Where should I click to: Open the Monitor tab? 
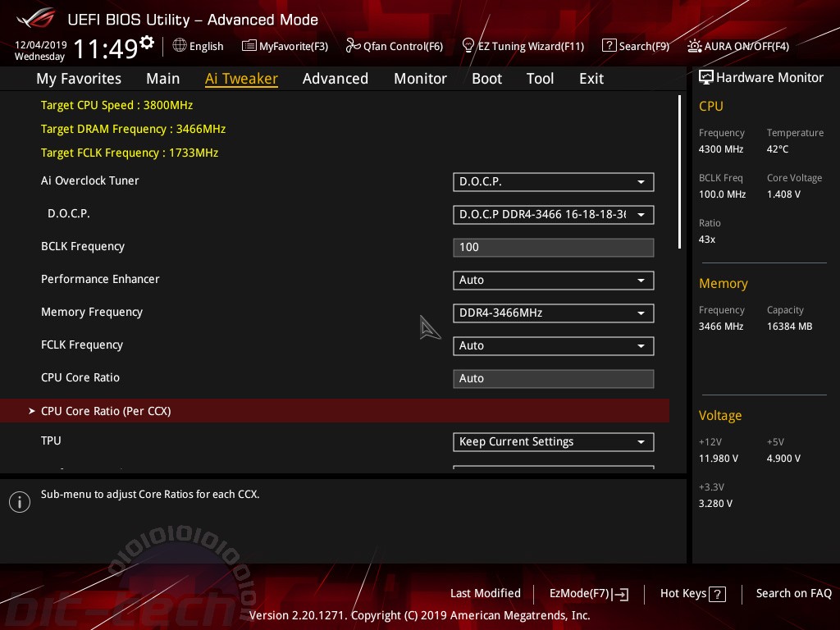[421, 79]
